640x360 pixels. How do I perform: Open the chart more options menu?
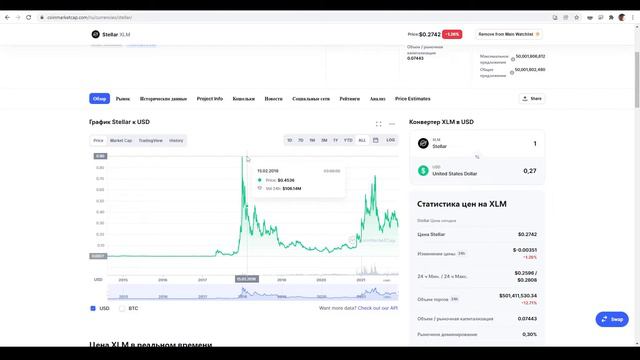[392, 124]
